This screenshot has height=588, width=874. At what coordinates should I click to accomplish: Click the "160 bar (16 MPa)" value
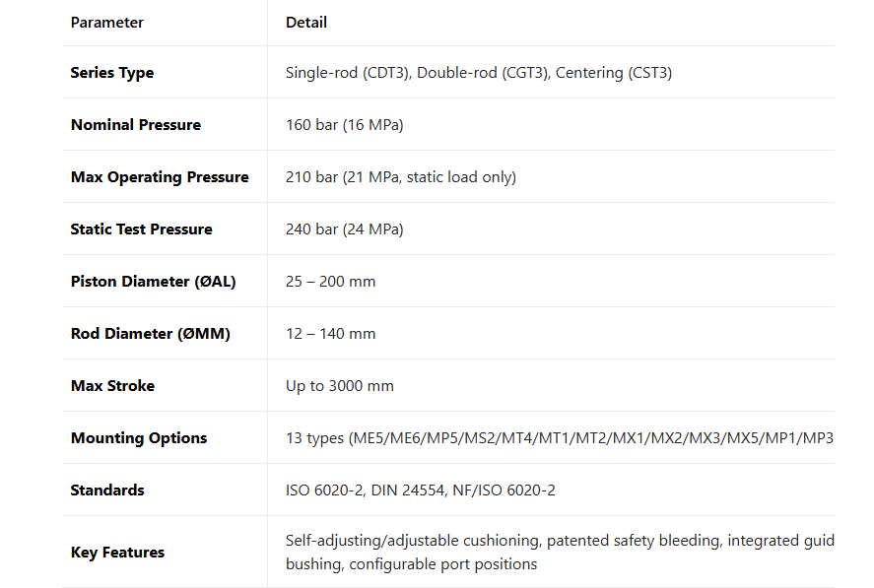pyautogui.click(x=344, y=125)
